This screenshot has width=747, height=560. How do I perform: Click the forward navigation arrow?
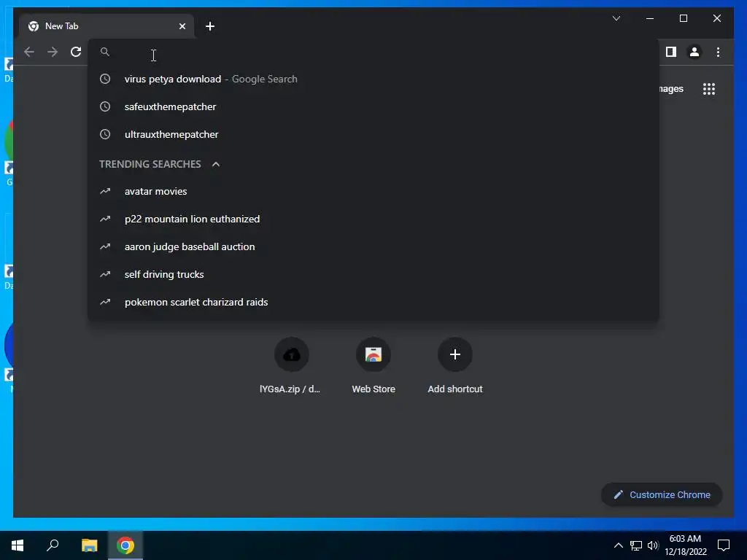(x=53, y=52)
